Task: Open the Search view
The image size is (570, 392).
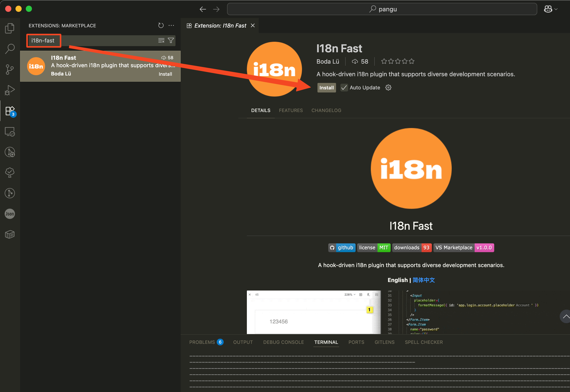Action: point(10,49)
